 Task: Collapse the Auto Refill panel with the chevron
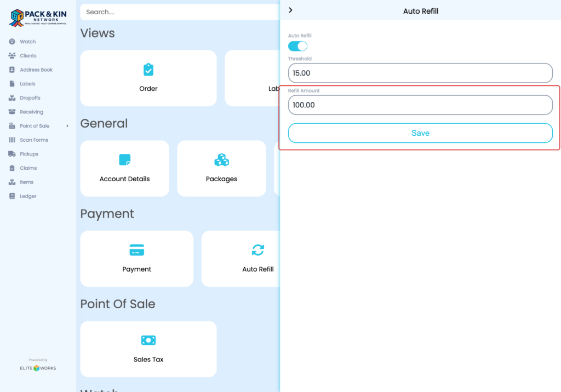click(290, 10)
